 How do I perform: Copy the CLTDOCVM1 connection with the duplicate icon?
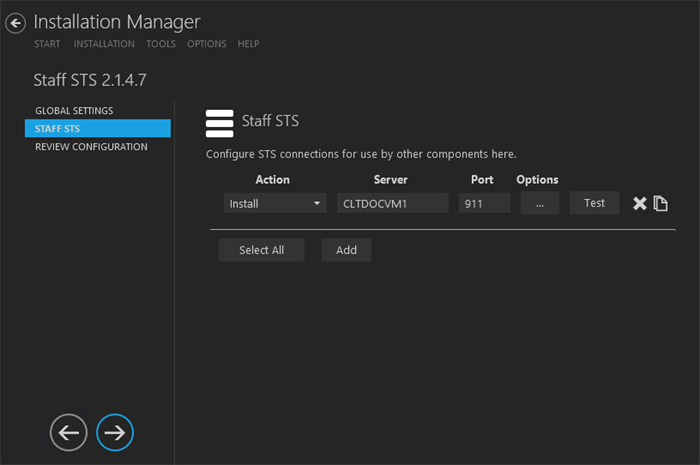660,203
